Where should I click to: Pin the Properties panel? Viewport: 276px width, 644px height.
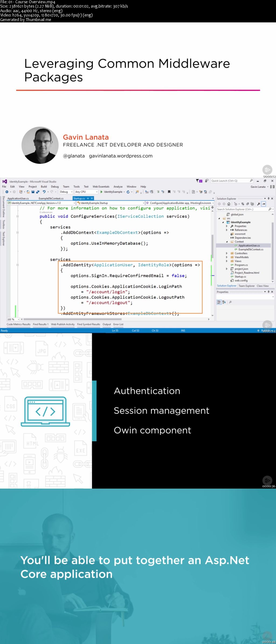(x=268, y=292)
